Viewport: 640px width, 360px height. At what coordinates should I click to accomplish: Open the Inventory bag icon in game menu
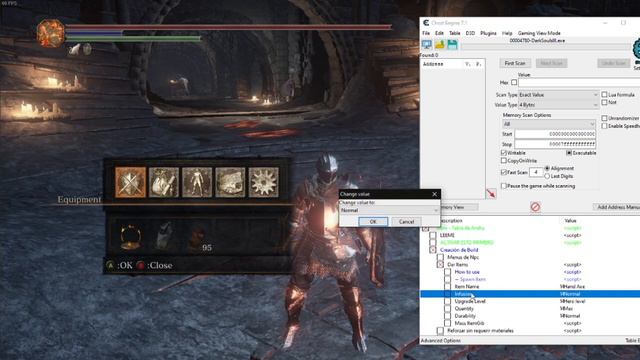[x=164, y=182]
